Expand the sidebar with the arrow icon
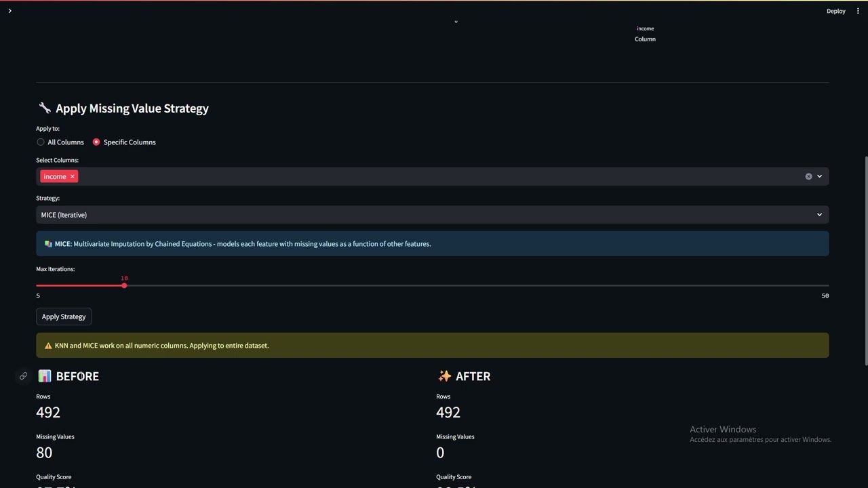Viewport: 868px width, 488px height. [9, 11]
